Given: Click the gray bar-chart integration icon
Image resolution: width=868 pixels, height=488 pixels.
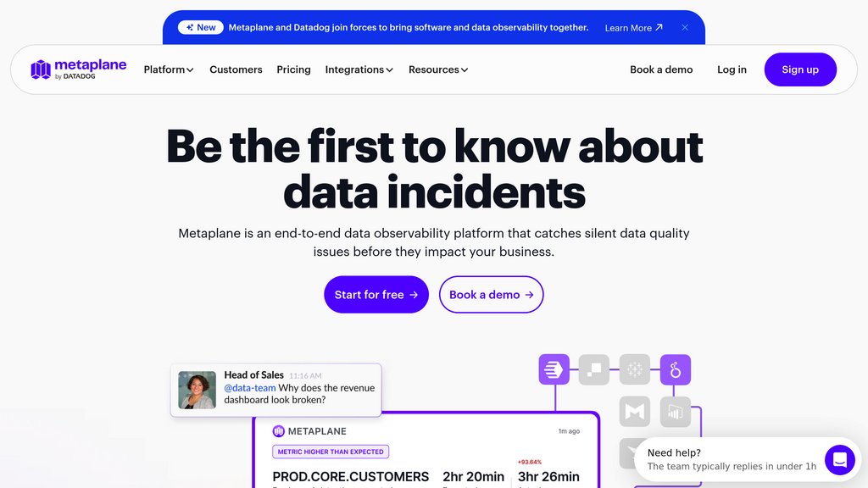Looking at the screenshot, I should pos(676,411).
